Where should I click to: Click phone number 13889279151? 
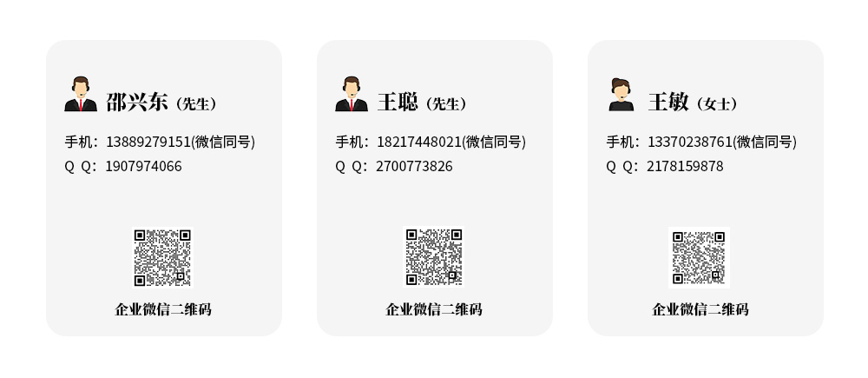[148, 142]
